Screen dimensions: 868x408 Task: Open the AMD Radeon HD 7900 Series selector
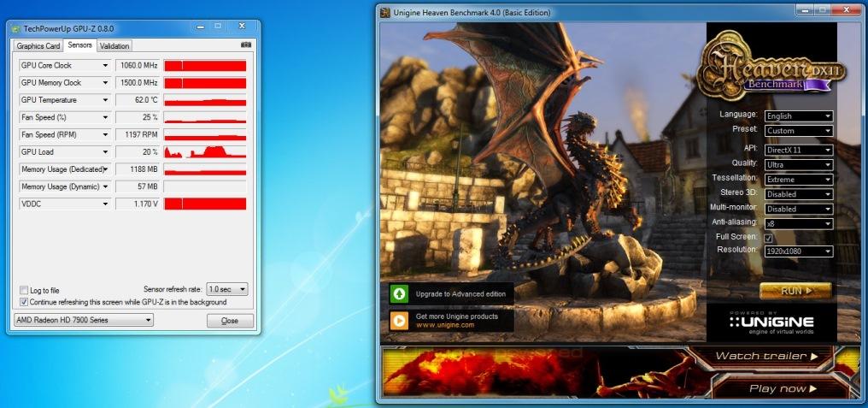point(83,320)
